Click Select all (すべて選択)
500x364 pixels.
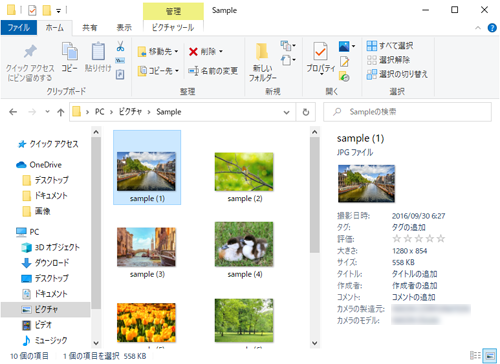[390, 46]
